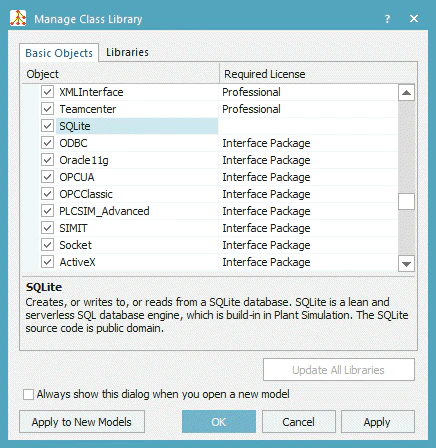Image resolution: width=436 pixels, height=448 pixels.
Task: Click the scrollbar thumb of the object list
Action: [x=406, y=201]
